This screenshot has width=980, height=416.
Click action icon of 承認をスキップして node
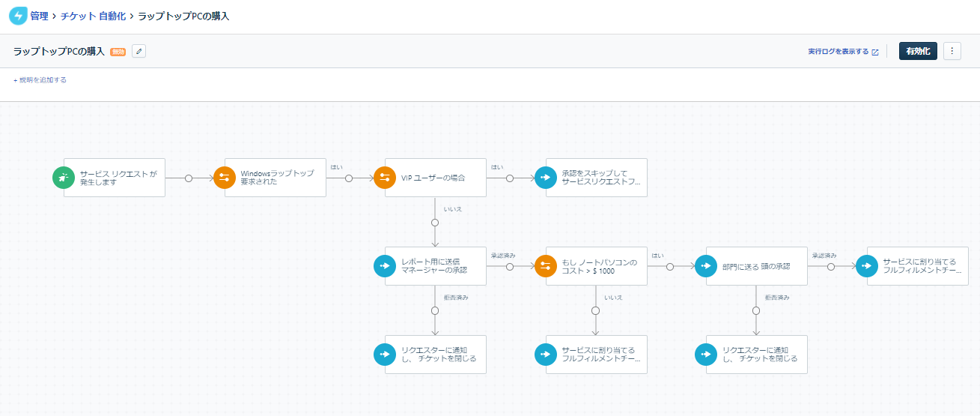click(546, 178)
